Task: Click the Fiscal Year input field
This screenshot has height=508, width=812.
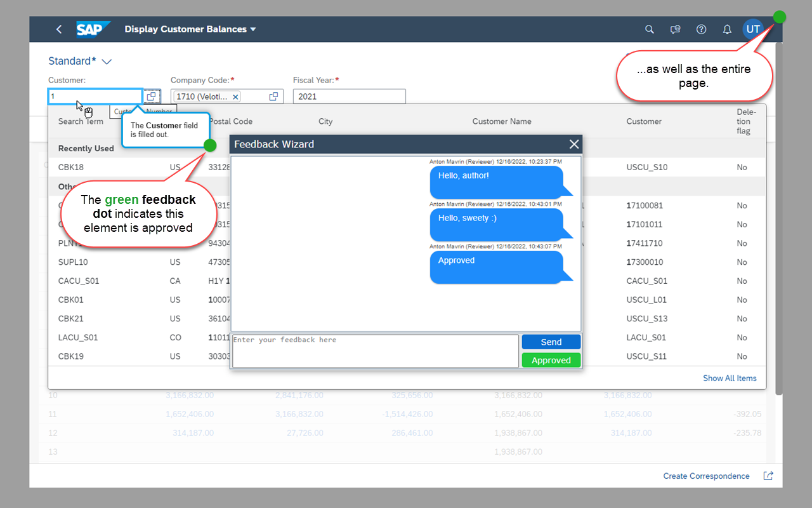Action: coord(349,97)
